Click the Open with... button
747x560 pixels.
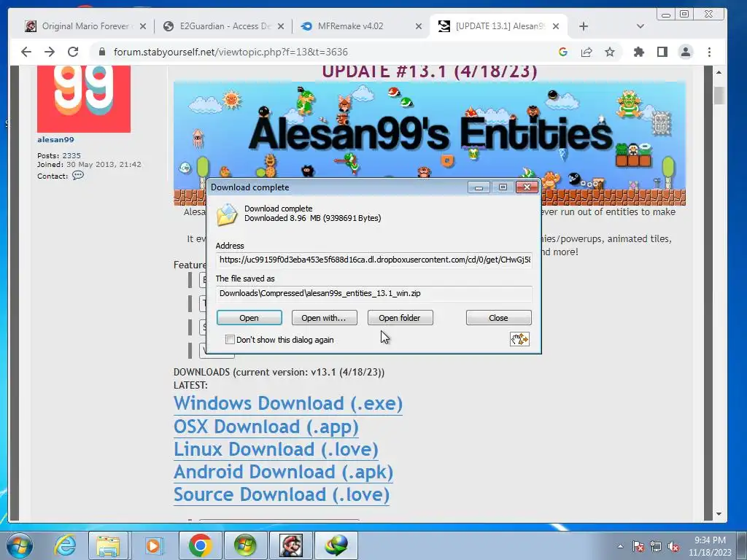click(x=324, y=318)
